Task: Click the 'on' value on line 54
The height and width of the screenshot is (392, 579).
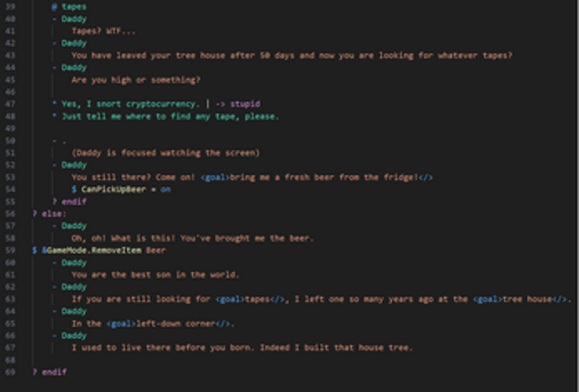Action: click(165, 190)
